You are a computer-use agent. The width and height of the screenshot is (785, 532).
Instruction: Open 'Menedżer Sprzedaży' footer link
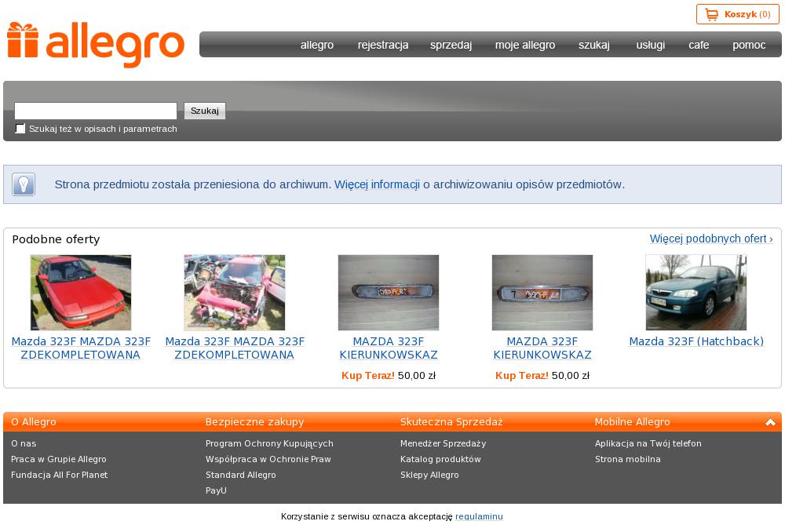coord(443,443)
